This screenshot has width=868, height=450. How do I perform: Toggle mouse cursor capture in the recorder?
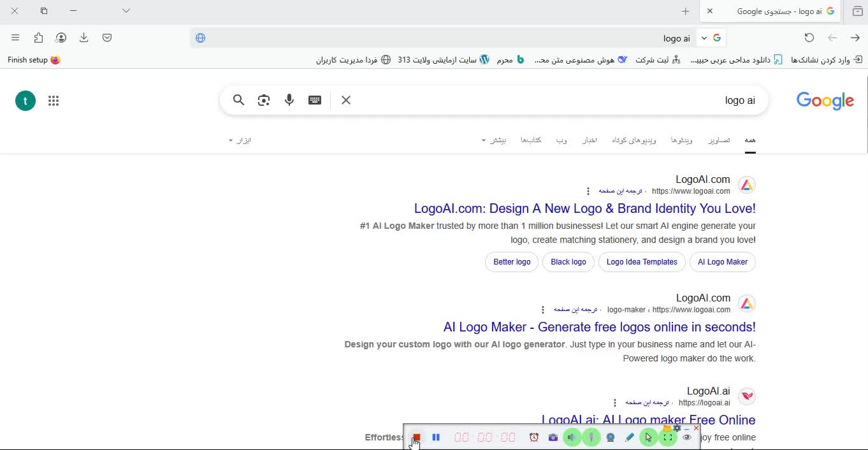649,437
